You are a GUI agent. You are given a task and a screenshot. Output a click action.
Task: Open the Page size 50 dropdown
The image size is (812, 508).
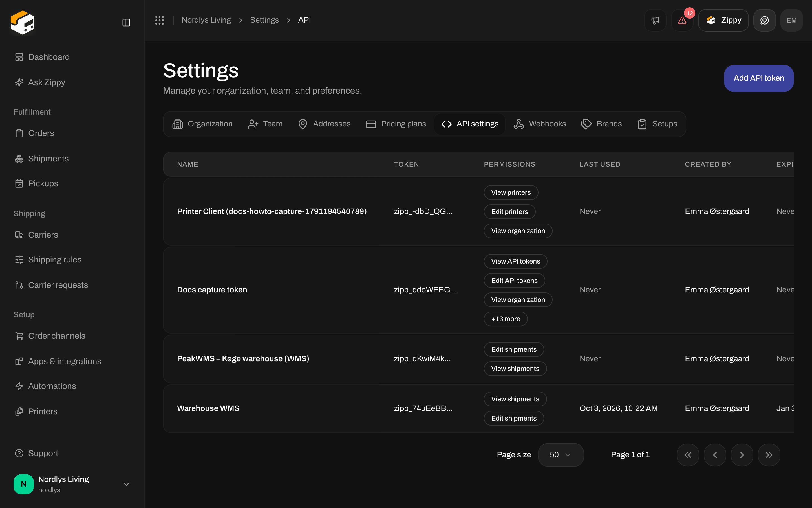point(561,455)
